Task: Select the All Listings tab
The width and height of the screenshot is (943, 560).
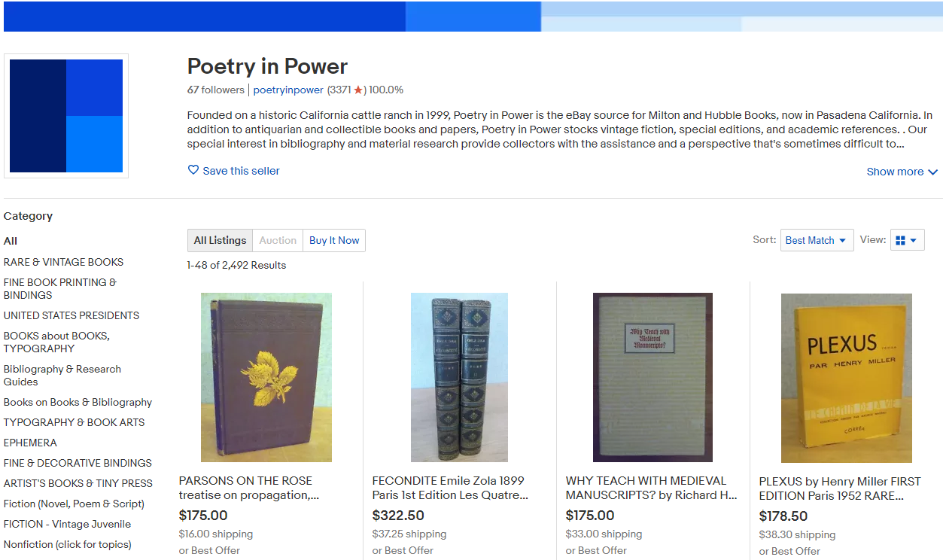Action: pyautogui.click(x=219, y=240)
